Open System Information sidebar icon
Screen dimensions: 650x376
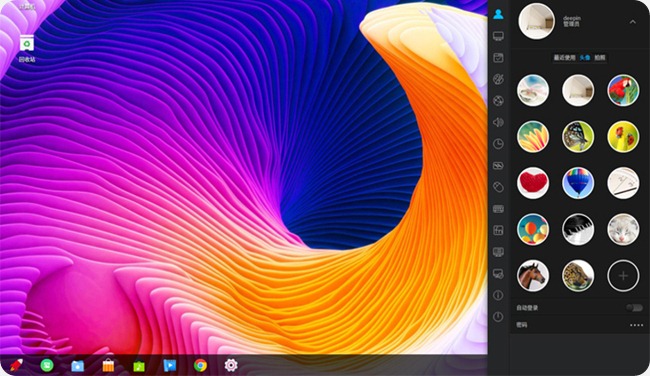498,295
